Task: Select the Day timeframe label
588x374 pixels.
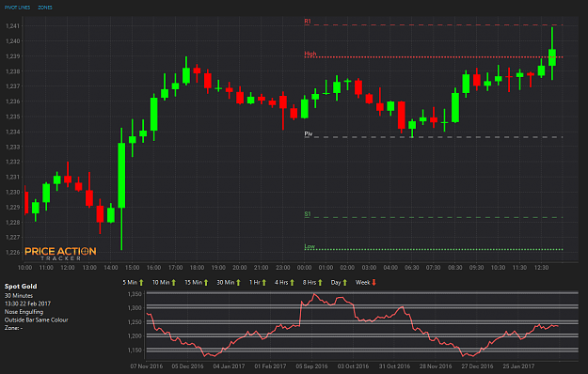Action: click(336, 283)
